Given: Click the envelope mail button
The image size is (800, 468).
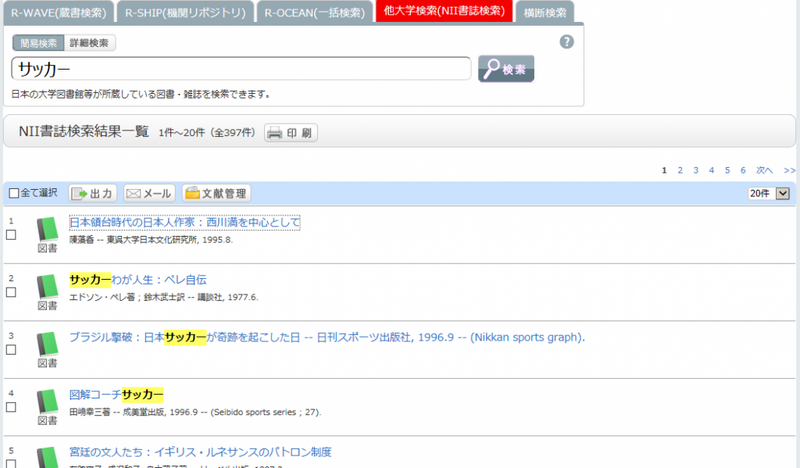Looking at the screenshot, I should (149, 193).
